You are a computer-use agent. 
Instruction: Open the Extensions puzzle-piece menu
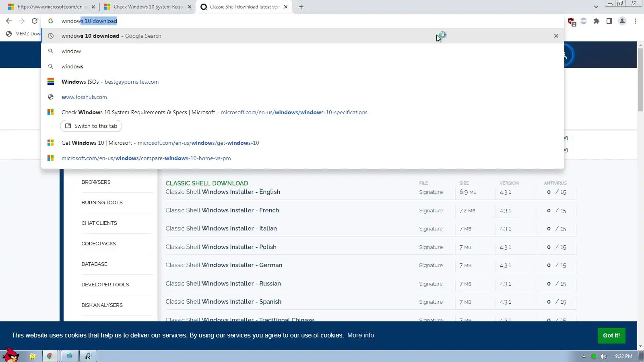(x=597, y=21)
